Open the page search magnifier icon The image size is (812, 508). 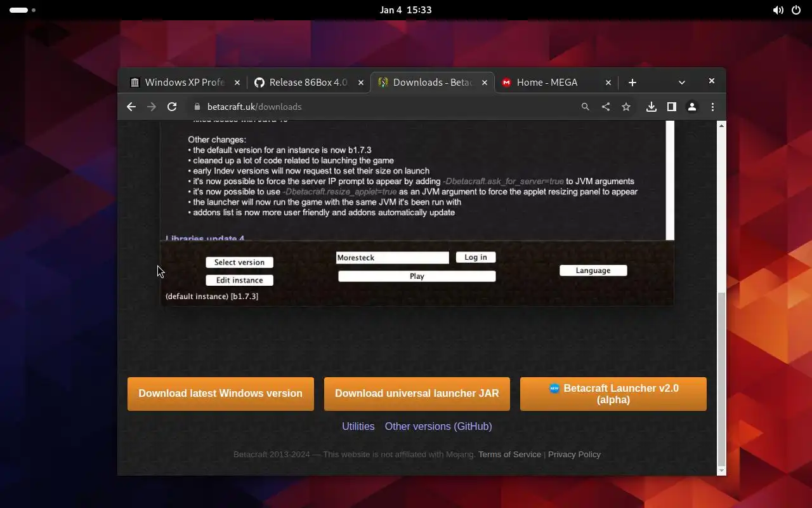[x=586, y=107]
